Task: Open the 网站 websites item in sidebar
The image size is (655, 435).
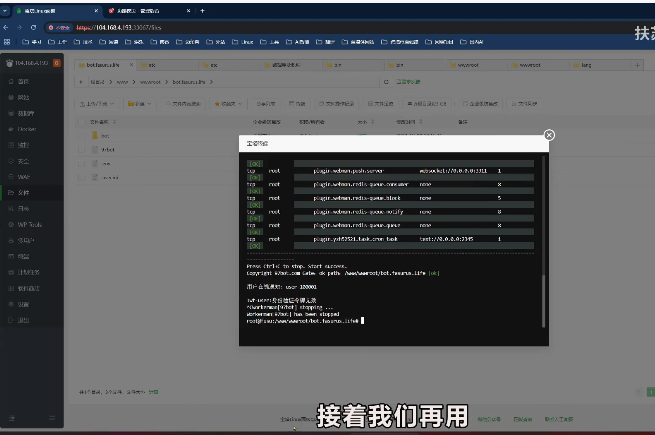Action: pyautogui.click(x=23, y=97)
